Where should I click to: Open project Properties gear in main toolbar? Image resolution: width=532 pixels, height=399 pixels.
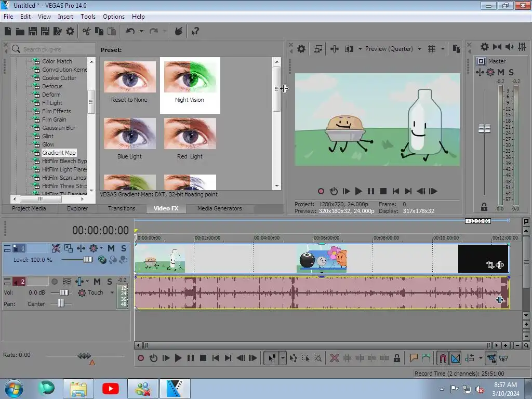pyautogui.click(x=70, y=31)
